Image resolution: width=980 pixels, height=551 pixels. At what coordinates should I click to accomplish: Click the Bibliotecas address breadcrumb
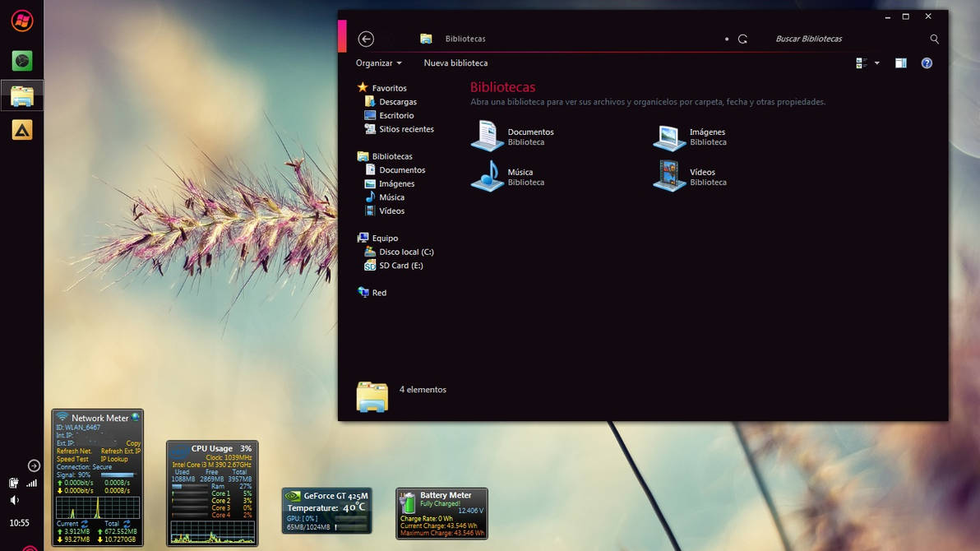[465, 39]
